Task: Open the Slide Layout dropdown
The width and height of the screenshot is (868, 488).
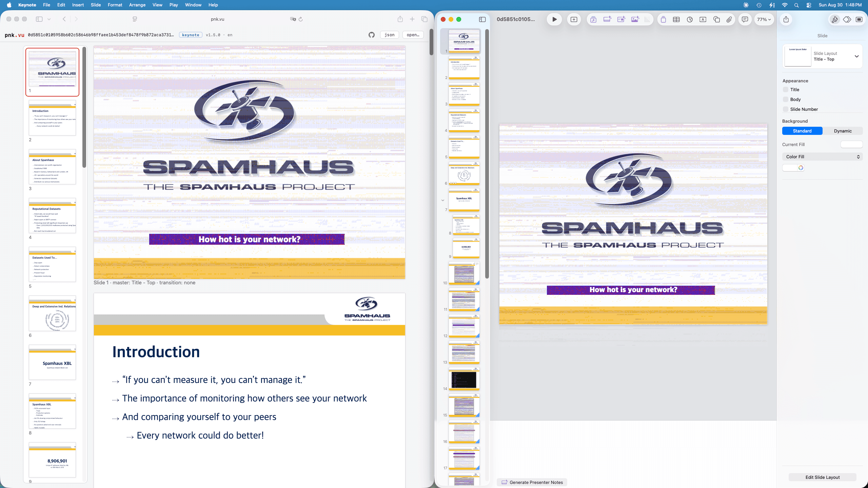Action: tap(823, 56)
